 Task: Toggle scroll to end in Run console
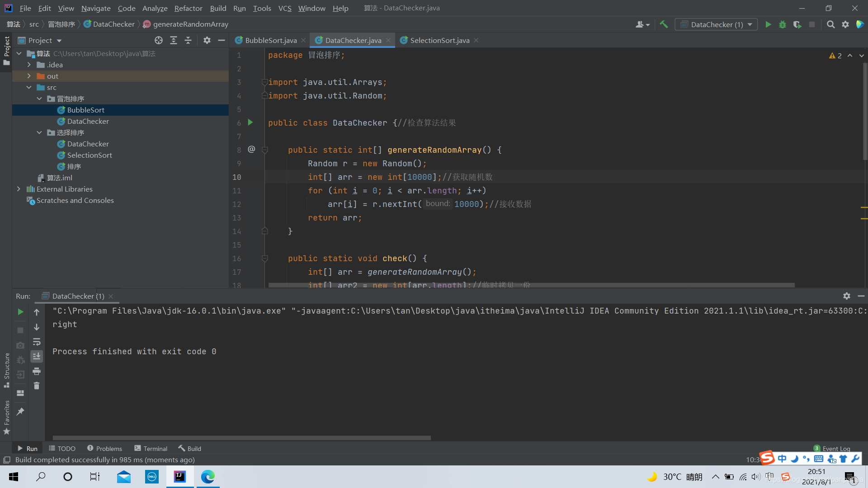point(37,357)
